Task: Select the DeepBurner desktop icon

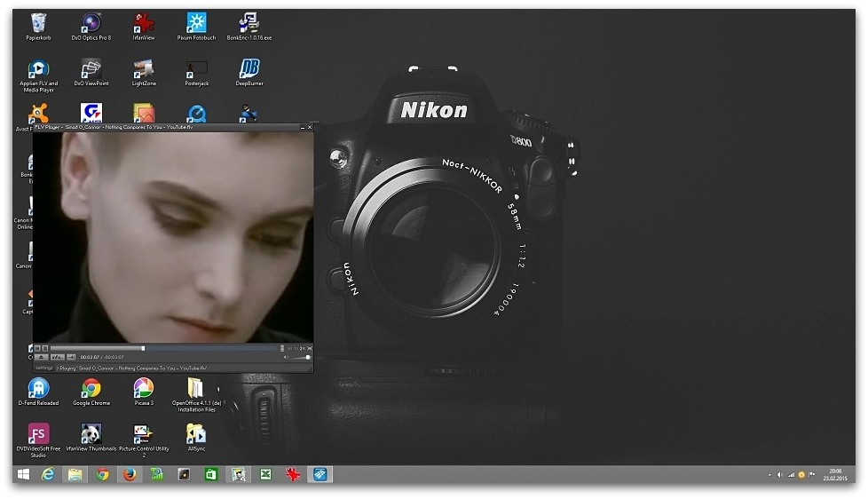Action: pos(249,73)
